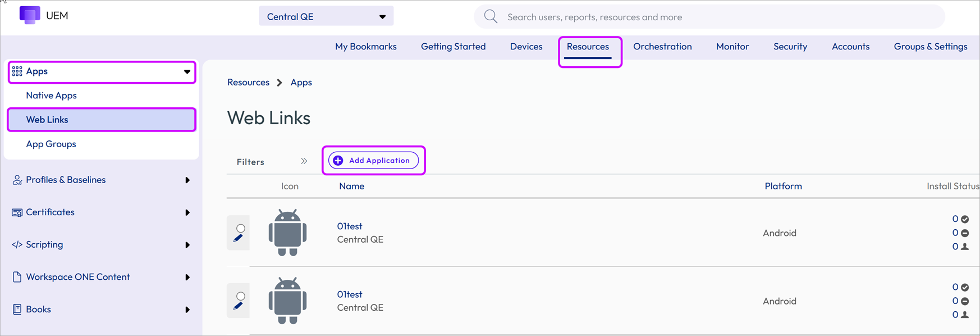Click the installed checkmark icon in second row
The image size is (980, 336).
965,287
